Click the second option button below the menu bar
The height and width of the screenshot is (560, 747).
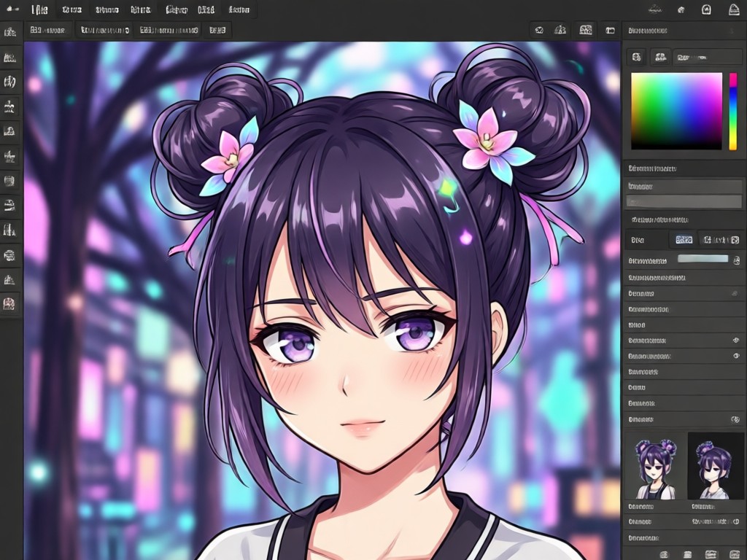[105, 30]
